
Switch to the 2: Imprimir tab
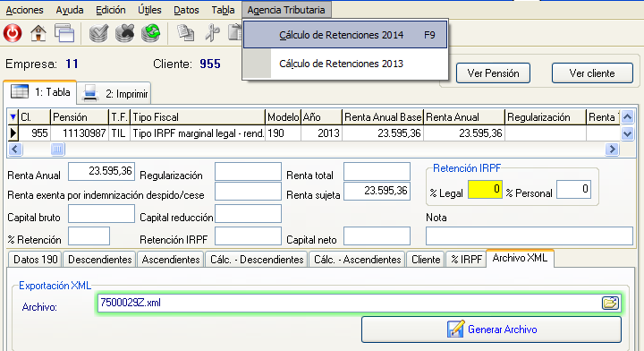(x=114, y=93)
